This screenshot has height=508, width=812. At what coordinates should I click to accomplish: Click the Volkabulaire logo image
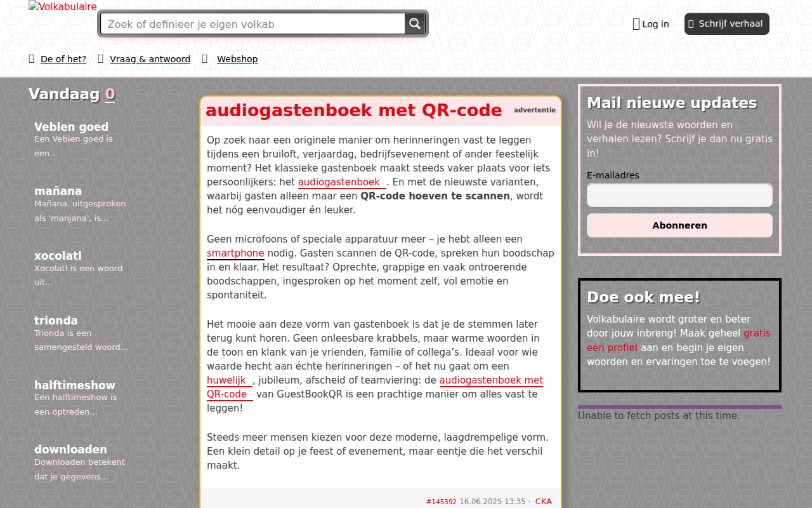63,7
